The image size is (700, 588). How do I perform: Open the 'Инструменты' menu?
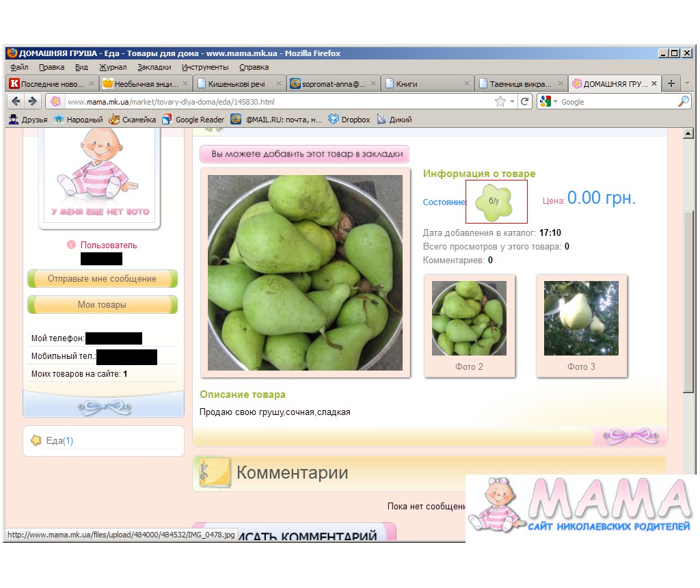pos(205,67)
